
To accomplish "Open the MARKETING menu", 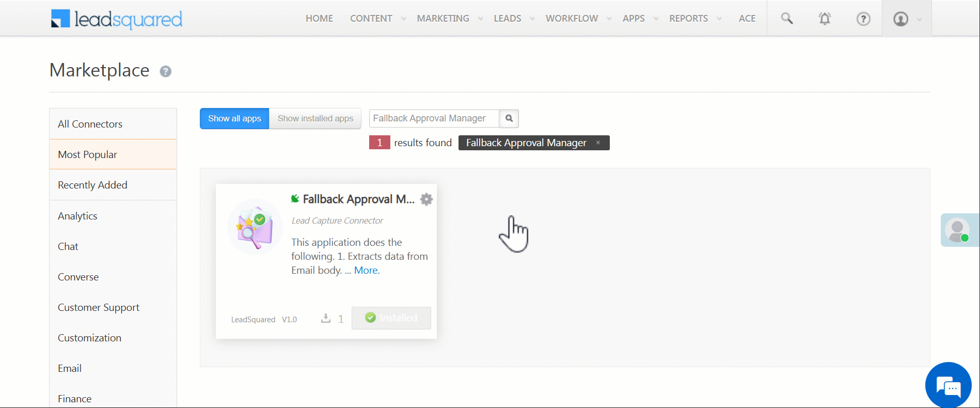I will click(x=443, y=19).
